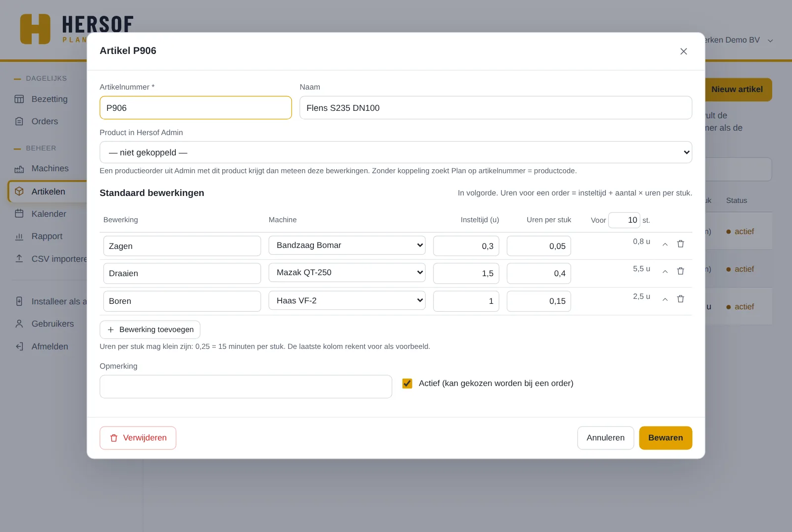Edit the Draaien uren per stuk 0,4
Image resolution: width=792 pixels, height=532 pixels.
(x=539, y=273)
